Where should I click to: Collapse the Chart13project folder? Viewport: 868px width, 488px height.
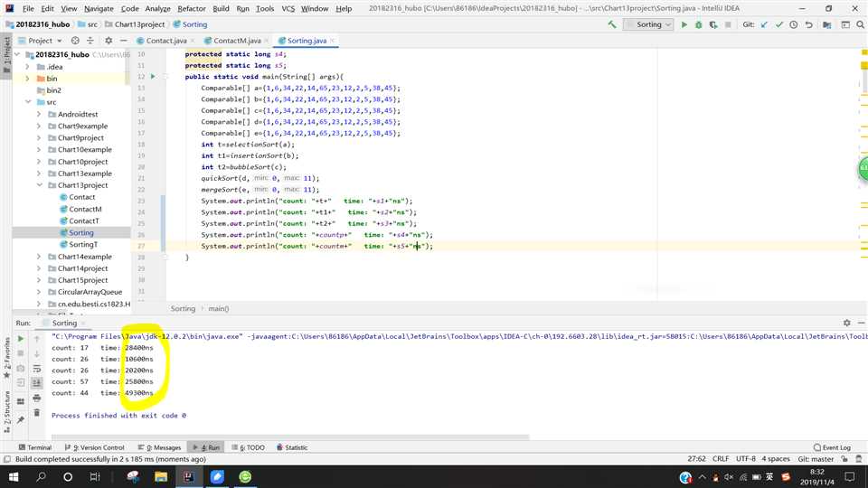click(40, 185)
